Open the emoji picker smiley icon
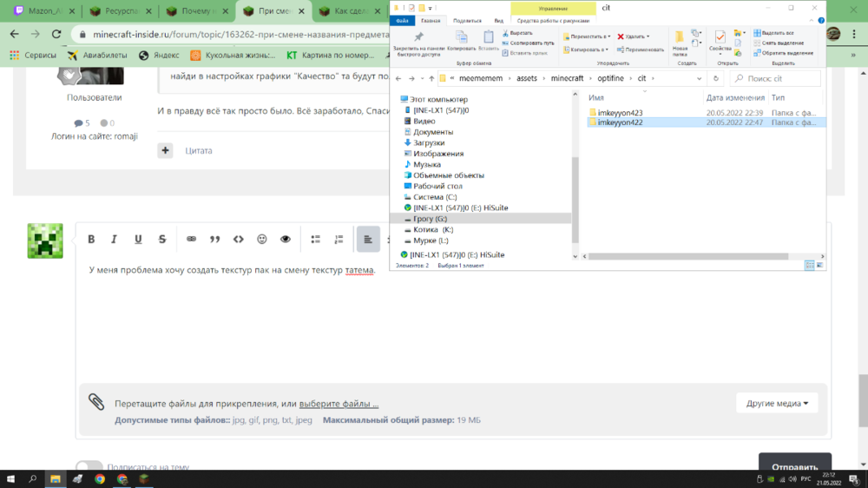The height and width of the screenshot is (488, 868). 262,240
